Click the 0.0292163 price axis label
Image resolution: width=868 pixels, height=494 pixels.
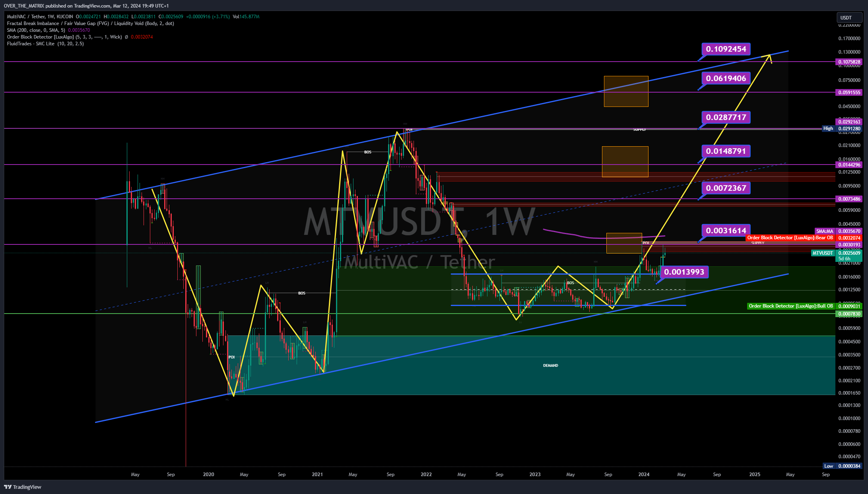point(849,122)
